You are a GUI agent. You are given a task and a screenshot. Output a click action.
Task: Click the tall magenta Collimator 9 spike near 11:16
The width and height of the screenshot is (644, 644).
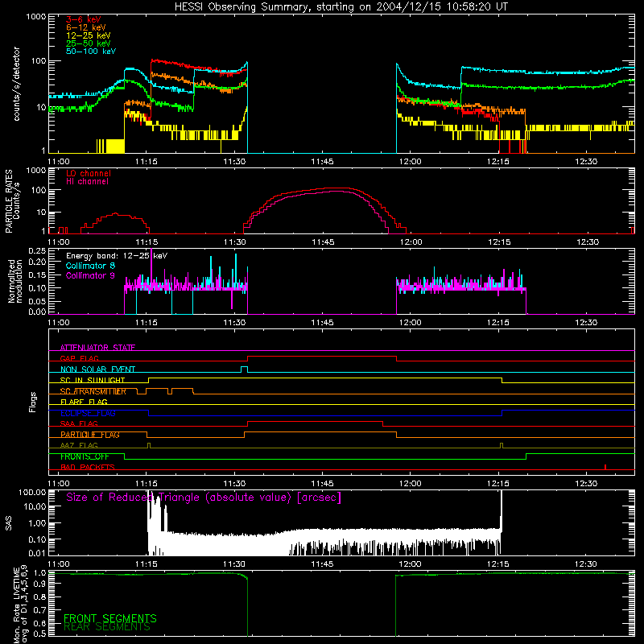click(151, 267)
